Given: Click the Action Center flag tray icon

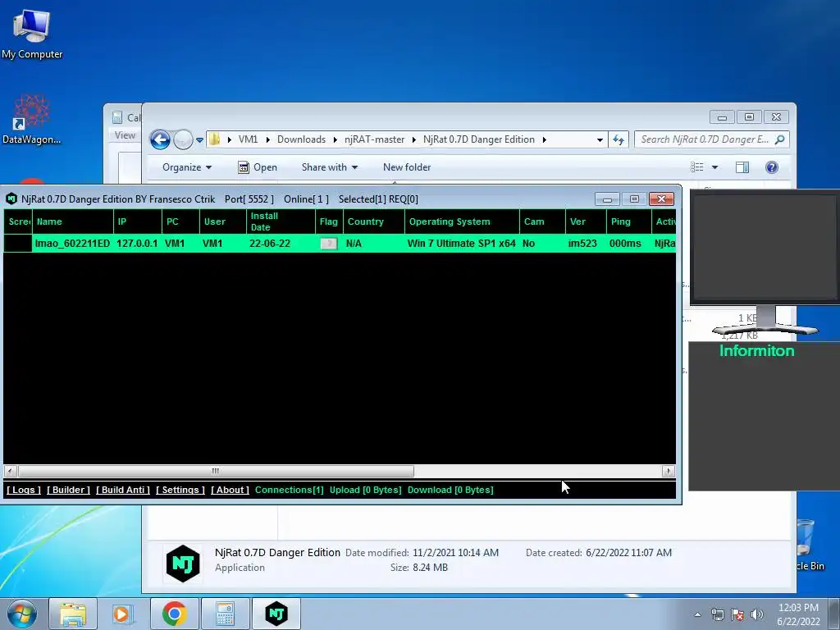Looking at the screenshot, I should point(737,614).
